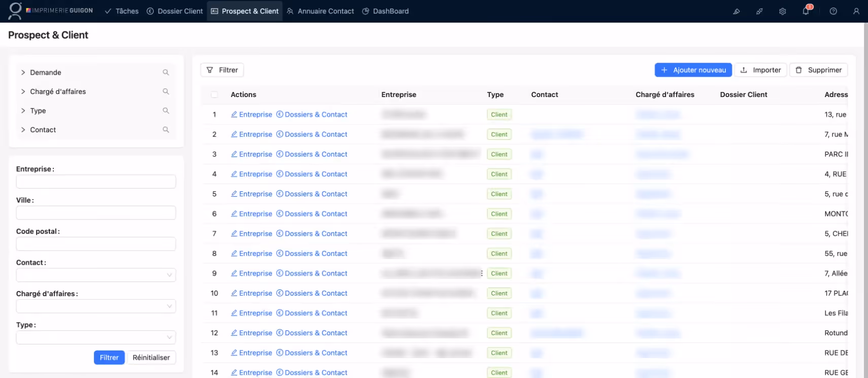The height and width of the screenshot is (378, 868).
Task: Click the Client tag in row 10
Action: tap(499, 293)
